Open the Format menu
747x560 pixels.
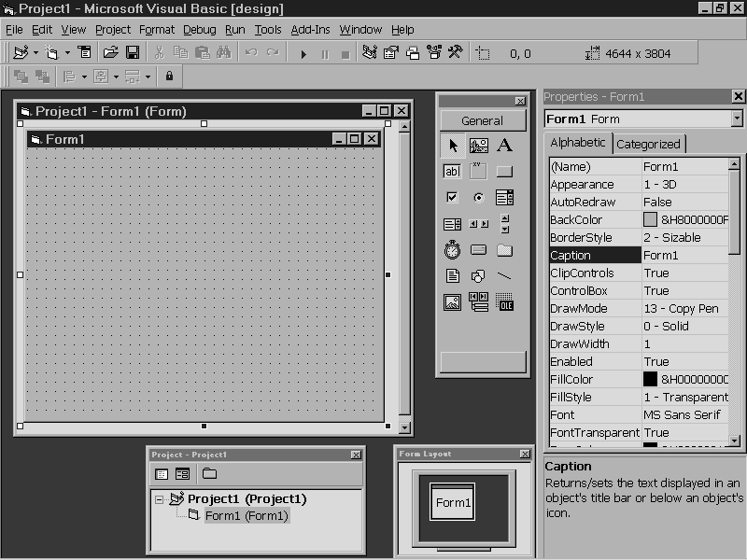pos(157,30)
